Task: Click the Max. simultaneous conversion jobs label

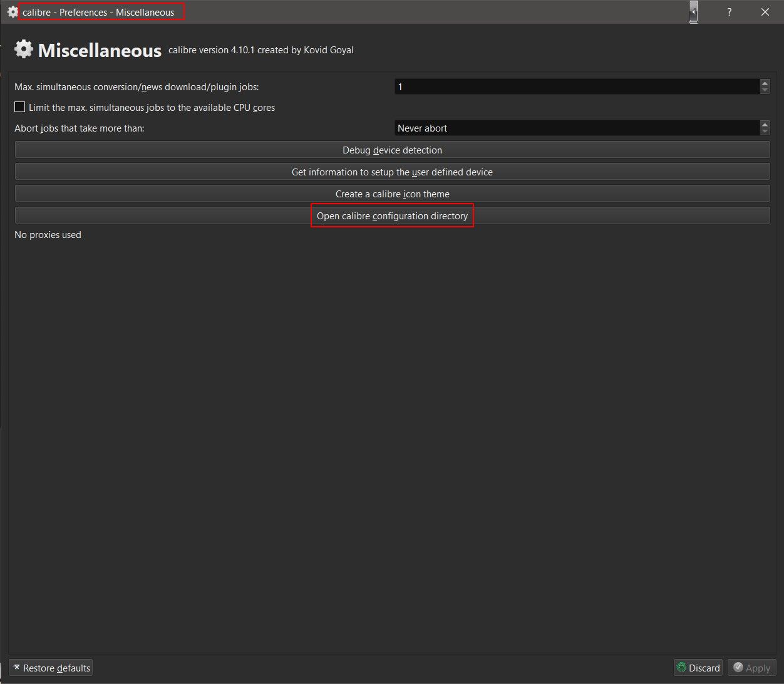Action: (137, 87)
